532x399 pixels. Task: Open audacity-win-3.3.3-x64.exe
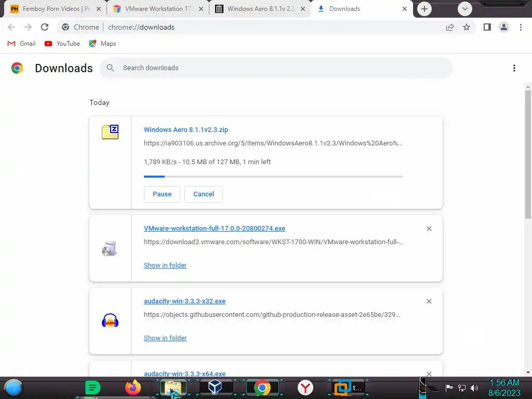pyautogui.click(x=184, y=374)
